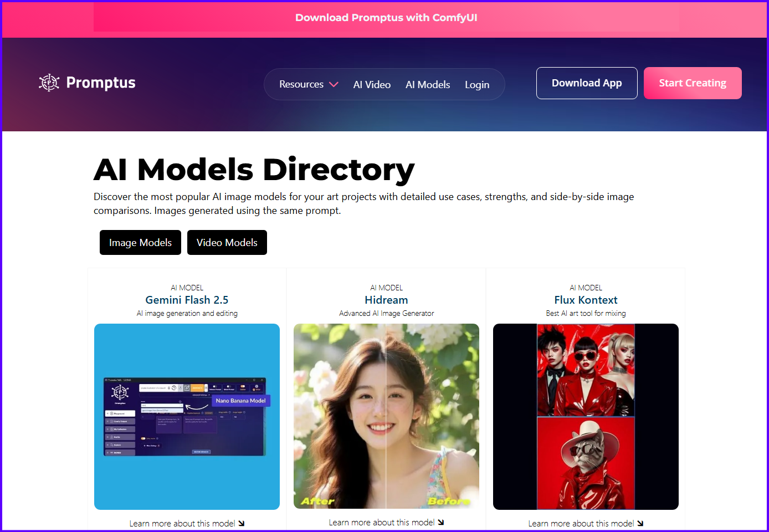Click Login in navigation bar
This screenshot has width=769, height=532.
point(477,85)
